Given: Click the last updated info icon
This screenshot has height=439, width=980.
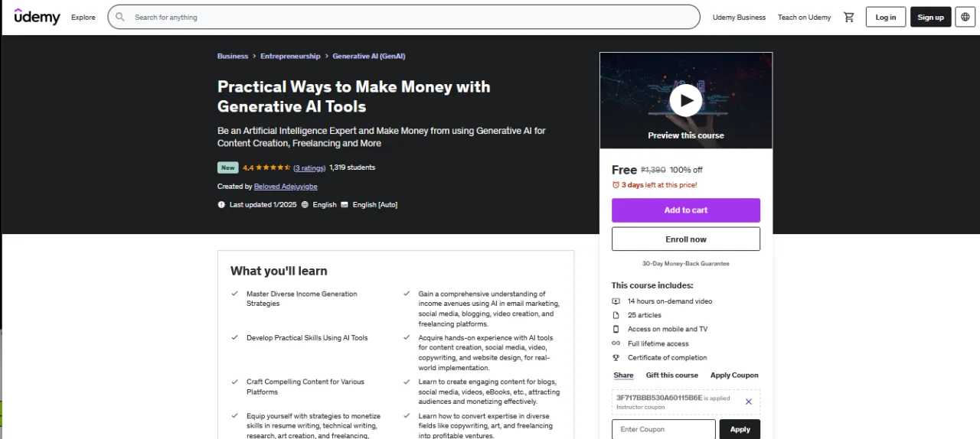Looking at the screenshot, I should click(x=221, y=204).
